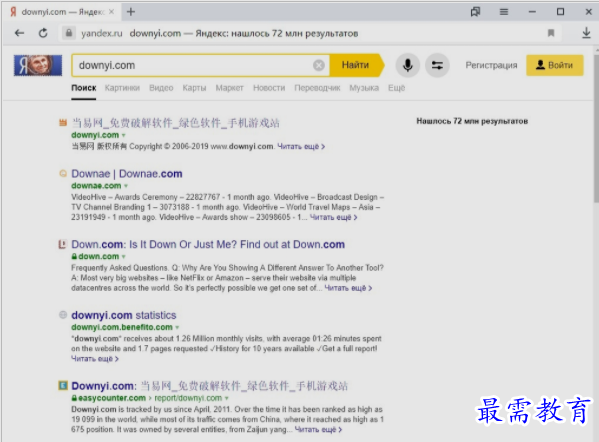Expand the dropdown arrow beside down.com
Viewport: 599px width, 442px height.
[123, 257]
